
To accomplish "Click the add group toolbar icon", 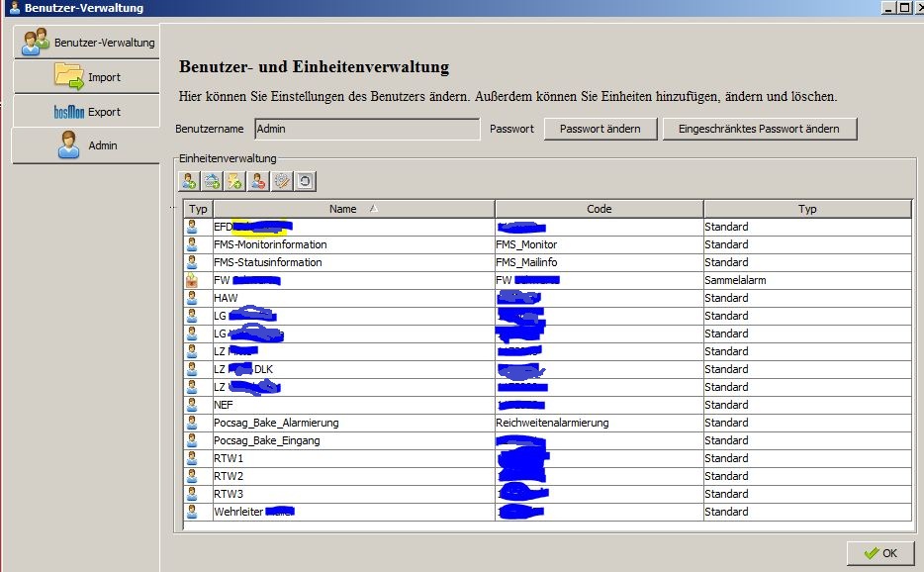I will (212, 181).
